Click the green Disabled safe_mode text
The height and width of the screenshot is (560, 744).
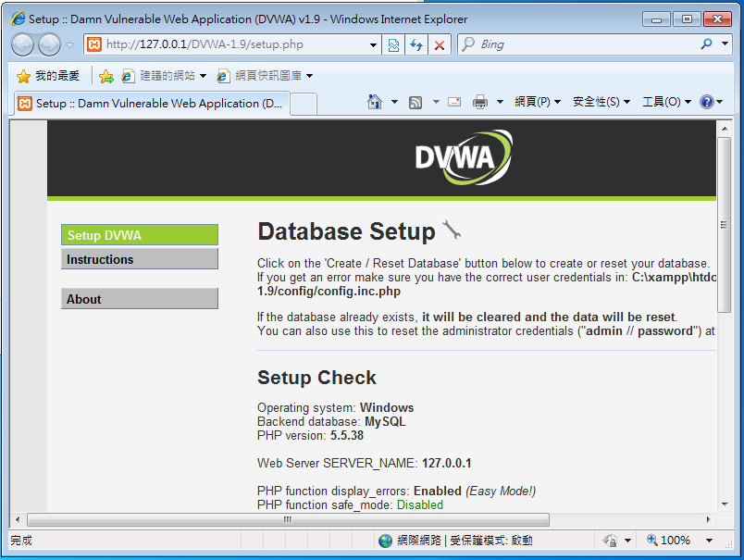[x=420, y=504]
